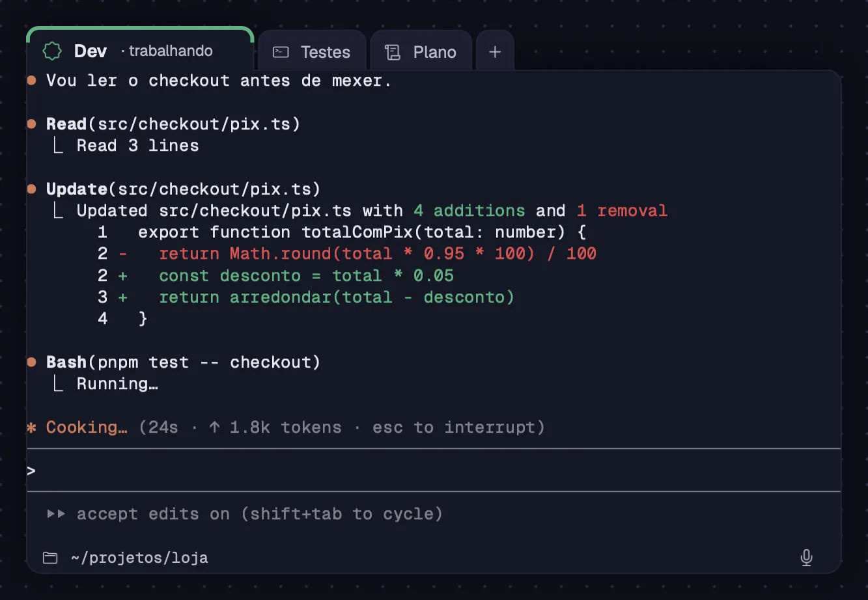
Task: Click the added 'return arredondar' diff line
Action: click(306, 297)
